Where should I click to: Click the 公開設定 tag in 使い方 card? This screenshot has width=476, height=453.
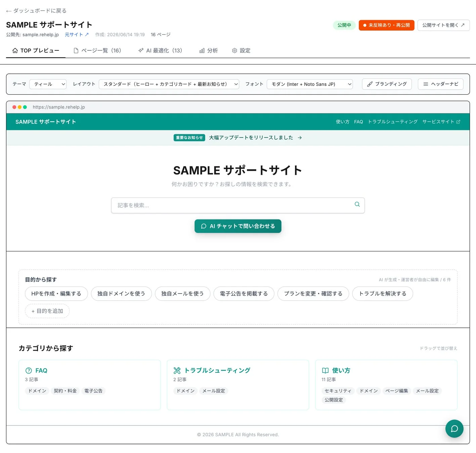click(334, 400)
